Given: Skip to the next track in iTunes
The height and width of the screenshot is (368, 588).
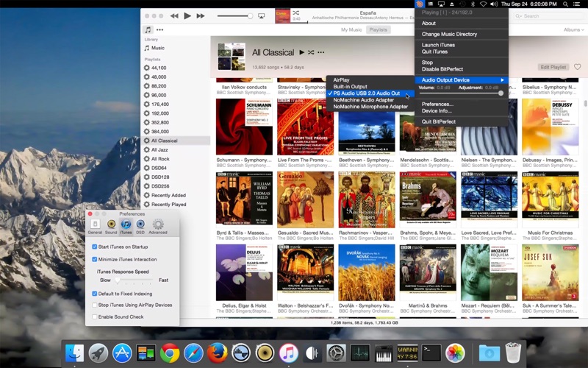Looking at the screenshot, I should click(201, 15).
